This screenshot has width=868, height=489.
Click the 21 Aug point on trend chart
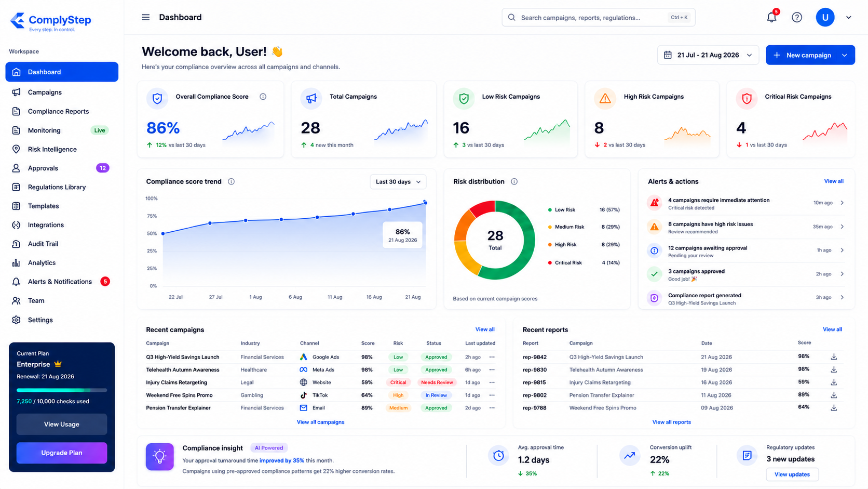point(426,203)
